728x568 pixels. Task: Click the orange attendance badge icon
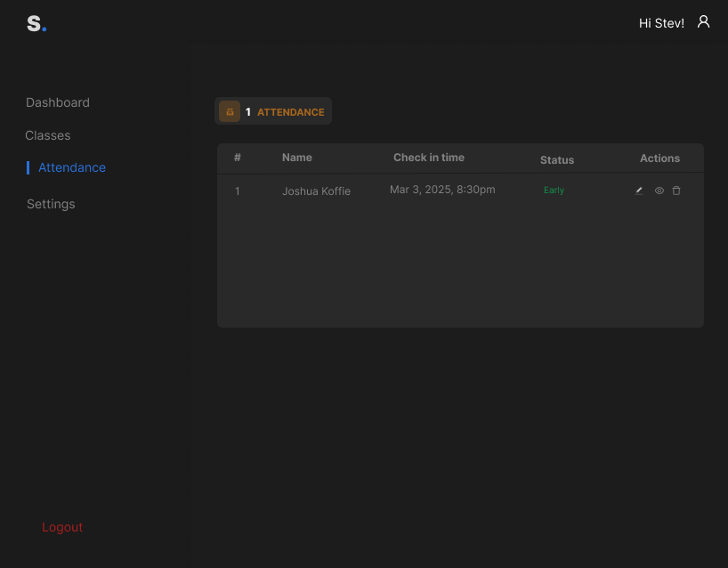tap(230, 111)
